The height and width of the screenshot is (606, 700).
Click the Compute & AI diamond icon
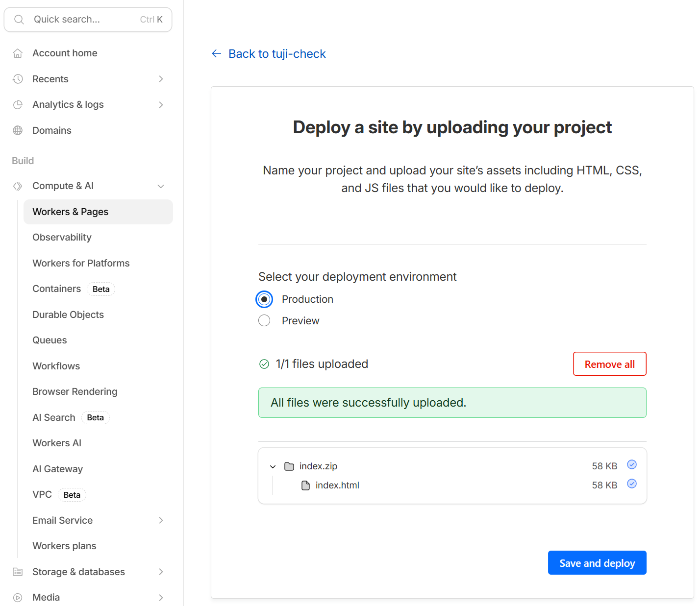point(18,186)
